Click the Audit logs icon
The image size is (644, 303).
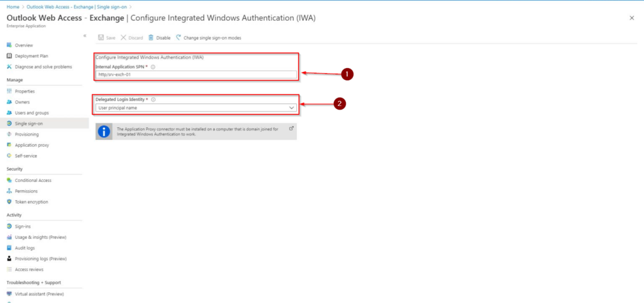point(9,248)
